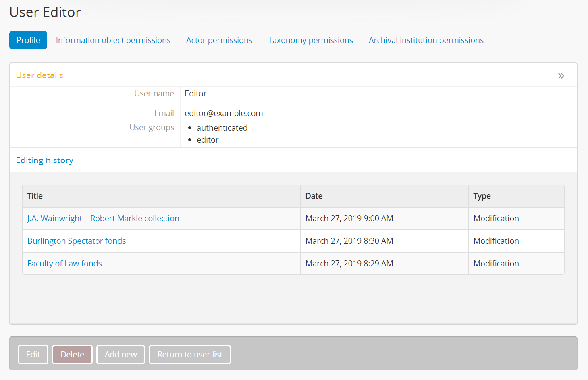Viewport: 588px width, 380px height.
Task: Collapse the User details section header
Action: pos(39,75)
